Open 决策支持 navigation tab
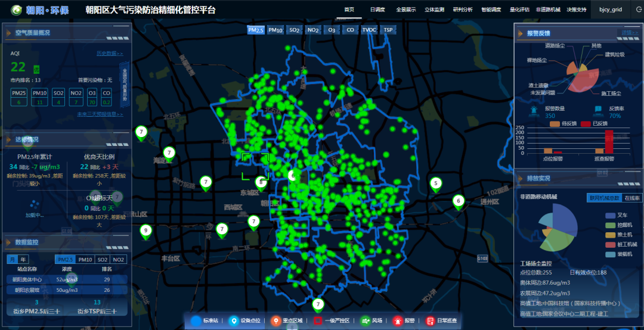The height and width of the screenshot is (330, 644). point(577,10)
